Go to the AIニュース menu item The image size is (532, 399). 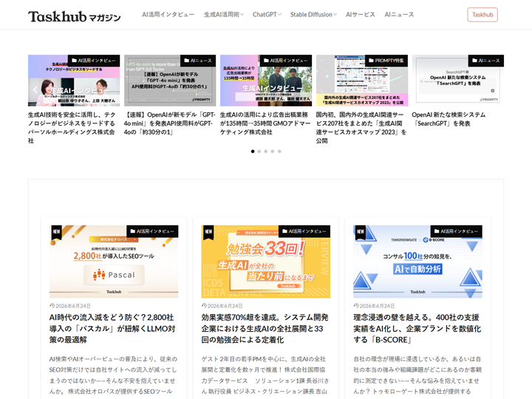(399, 15)
